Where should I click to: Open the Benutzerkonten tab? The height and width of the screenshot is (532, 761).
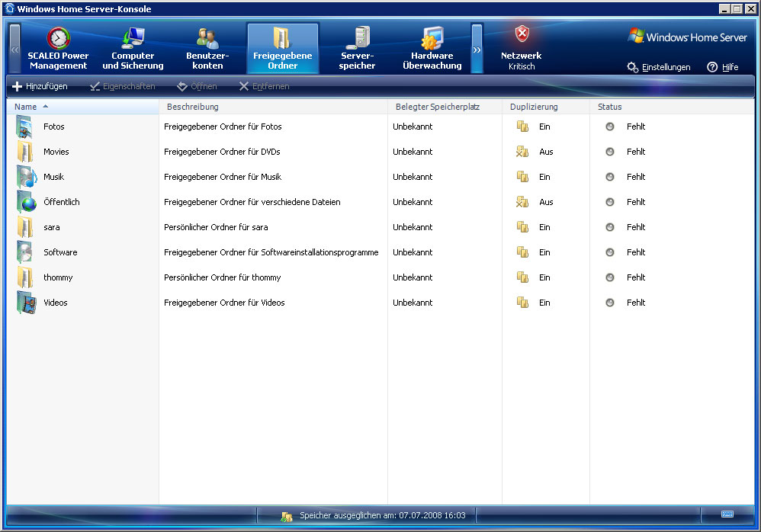[207, 49]
